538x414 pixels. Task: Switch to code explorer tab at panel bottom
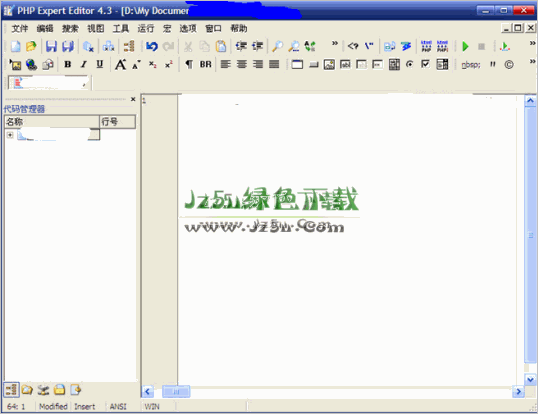[11, 390]
